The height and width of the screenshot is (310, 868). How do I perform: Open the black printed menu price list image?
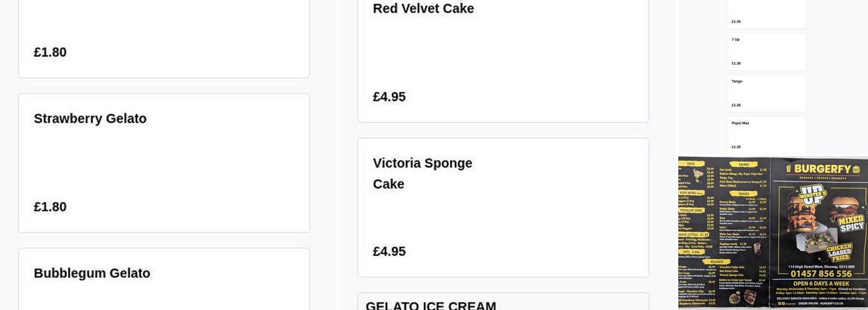[724, 232]
